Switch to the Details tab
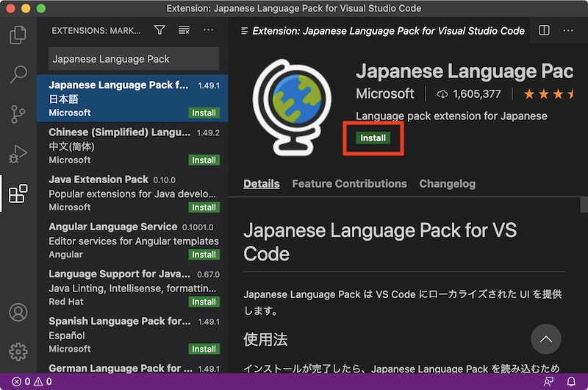 pyautogui.click(x=262, y=184)
